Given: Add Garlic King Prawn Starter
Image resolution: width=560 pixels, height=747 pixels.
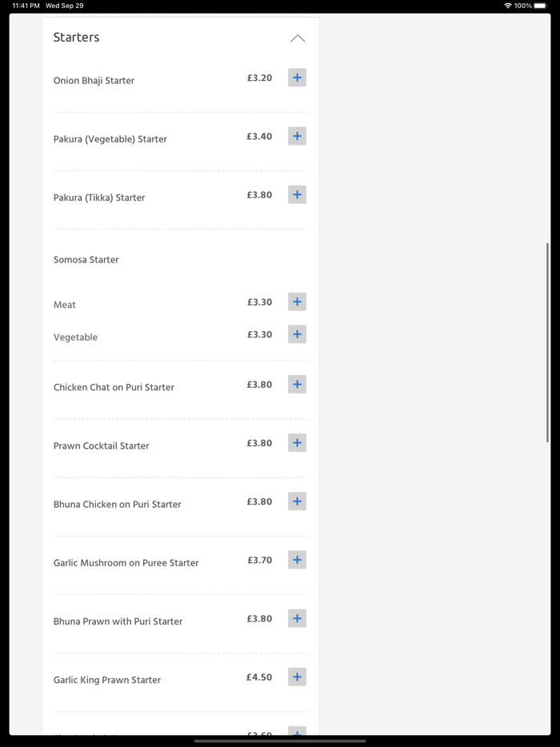Looking at the screenshot, I should click(x=297, y=677).
